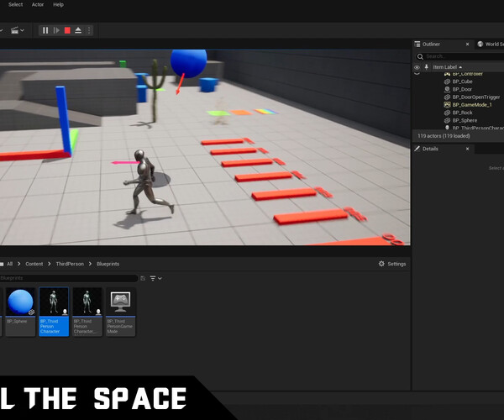The width and height of the screenshot is (504, 420).
Task: Select the BP_ThirdPersonGameMode asset
Action: [120, 312]
